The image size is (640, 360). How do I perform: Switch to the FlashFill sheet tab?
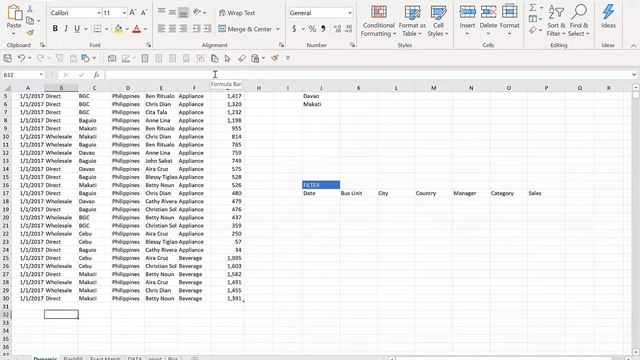73,358
